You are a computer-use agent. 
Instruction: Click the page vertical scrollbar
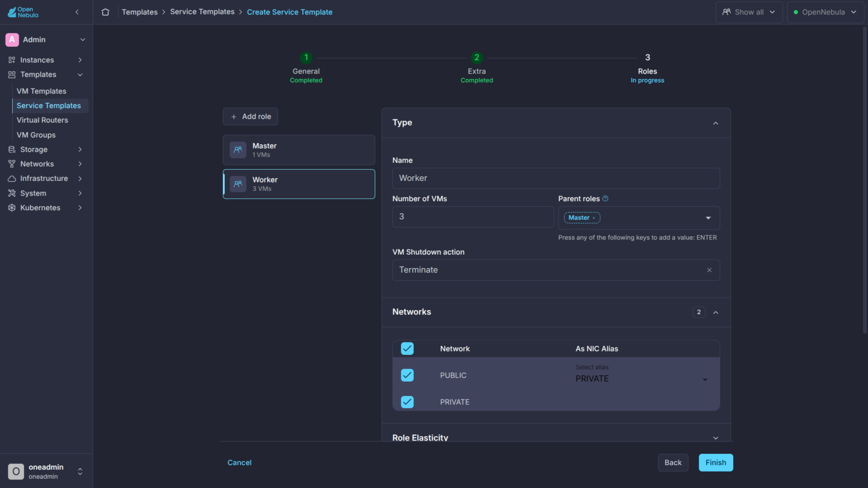(865, 180)
